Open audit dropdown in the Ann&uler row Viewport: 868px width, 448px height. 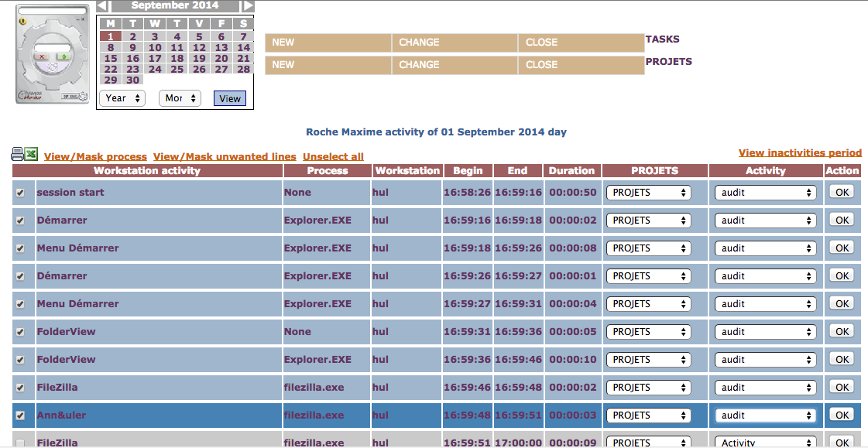[x=766, y=416]
